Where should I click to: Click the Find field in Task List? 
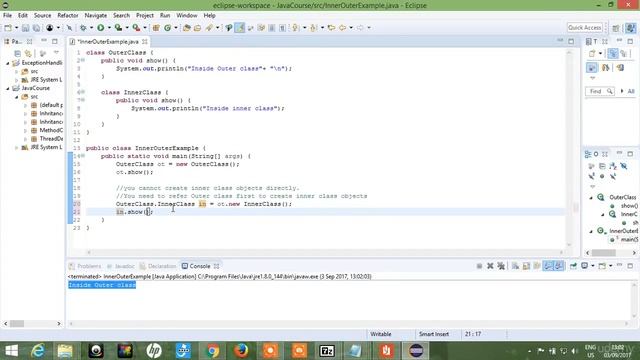point(600,91)
